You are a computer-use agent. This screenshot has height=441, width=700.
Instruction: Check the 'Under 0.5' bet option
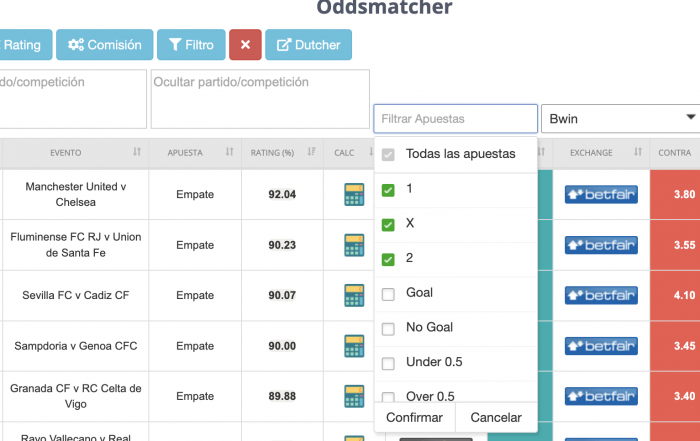(388, 363)
